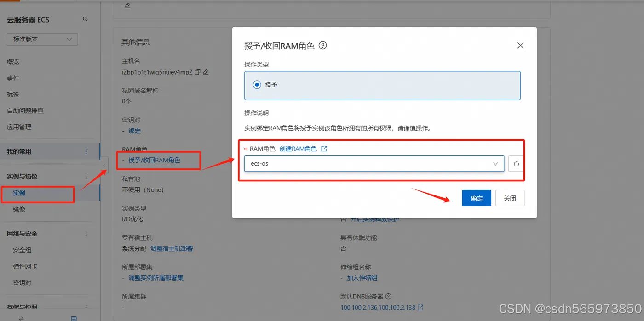Click the document icon at sidebar bottom
Viewport: 644px width, 321px height.
coord(74,318)
